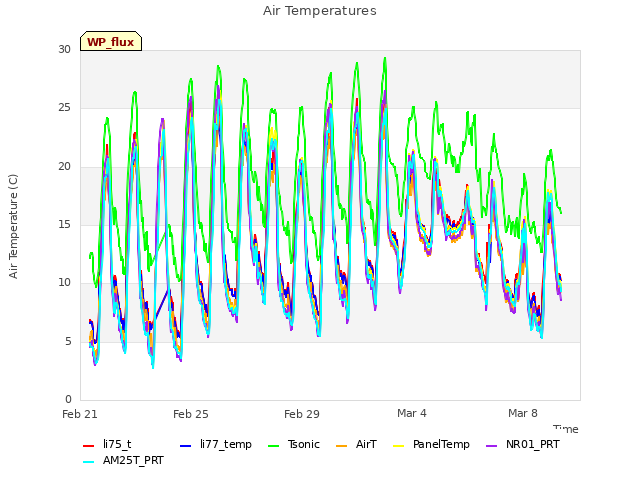Click the blue li77_temp legend color marker
This screenshot has height=480, width=640.
[186, 446]
